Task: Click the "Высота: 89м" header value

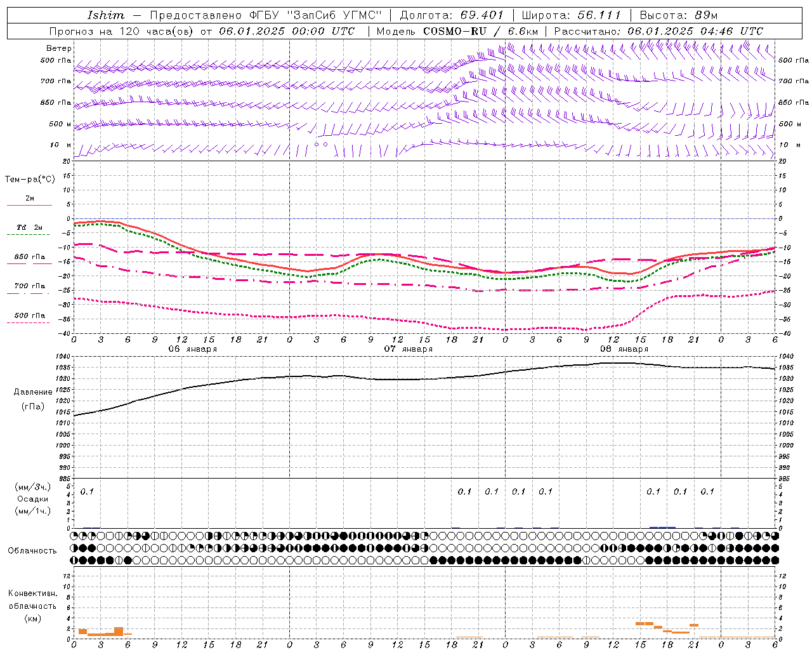Action: pos(679,15)
